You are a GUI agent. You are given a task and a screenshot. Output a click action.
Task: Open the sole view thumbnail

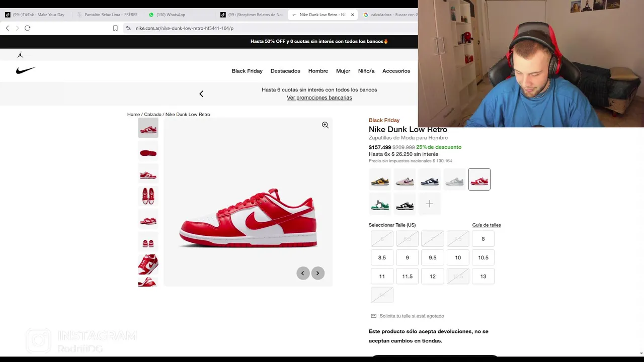tap(148, 151)
